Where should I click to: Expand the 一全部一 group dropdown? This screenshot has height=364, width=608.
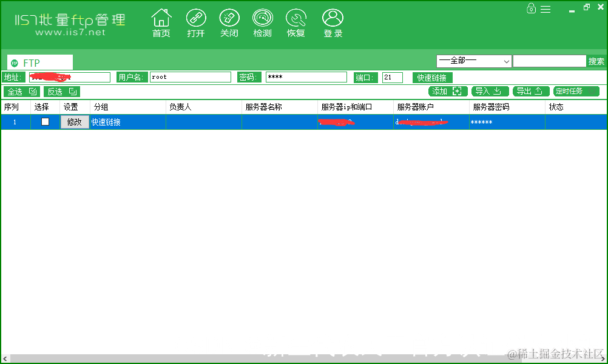point(474,61)
